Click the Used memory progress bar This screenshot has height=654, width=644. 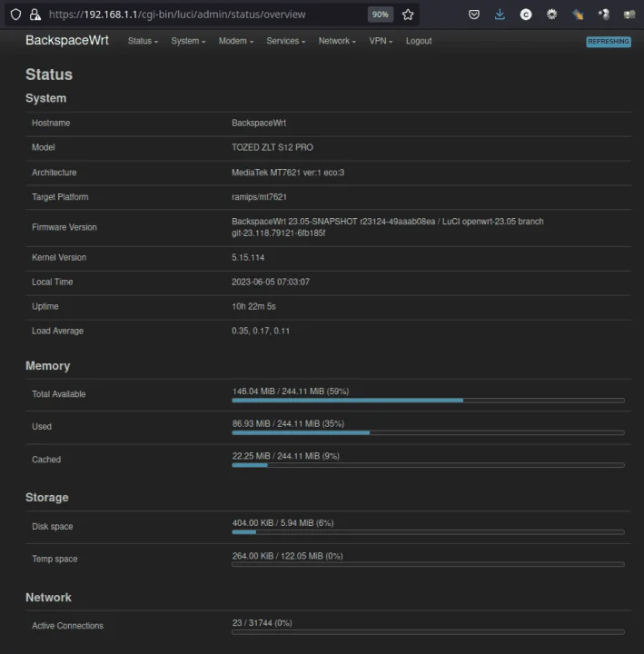pyautogui.click(x=428, y=433)
